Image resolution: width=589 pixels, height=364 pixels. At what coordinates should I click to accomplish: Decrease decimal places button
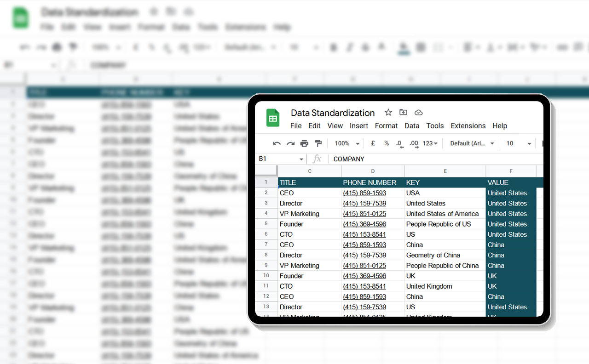(399, 144)
